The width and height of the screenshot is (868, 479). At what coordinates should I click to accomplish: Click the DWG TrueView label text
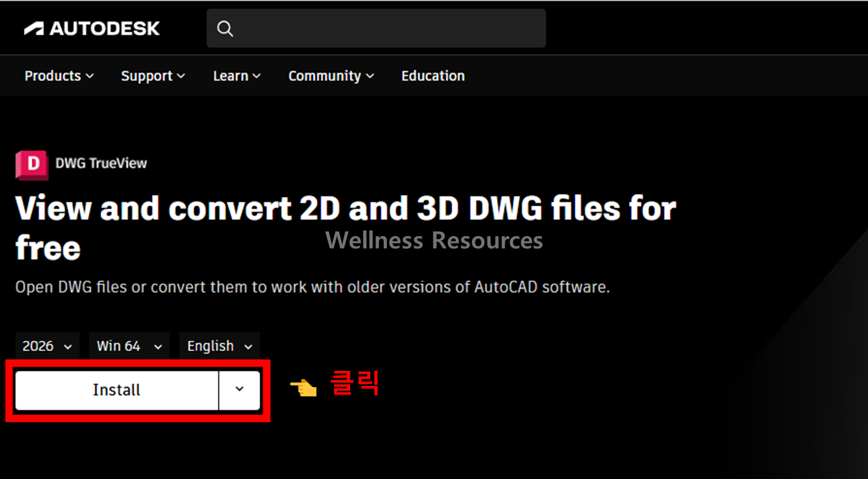tap(101, 163)
